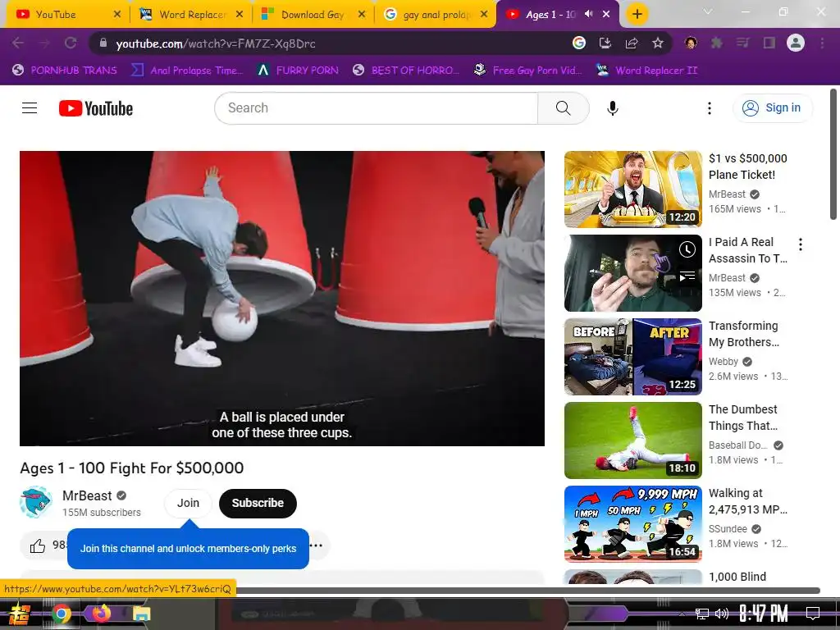Click the magnifier search button on YouTube
Screen dimensions: 840x630
point(563,108)
